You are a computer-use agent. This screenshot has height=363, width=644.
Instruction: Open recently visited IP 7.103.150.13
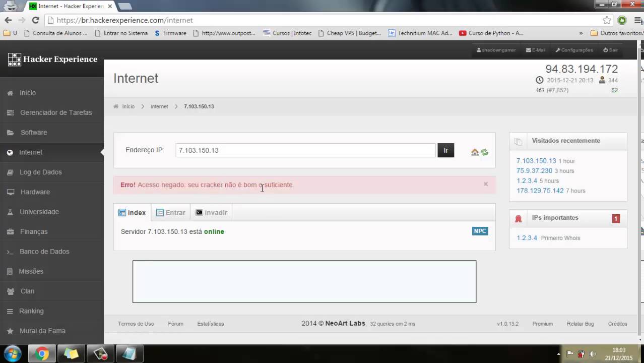(x=536, y=161)
